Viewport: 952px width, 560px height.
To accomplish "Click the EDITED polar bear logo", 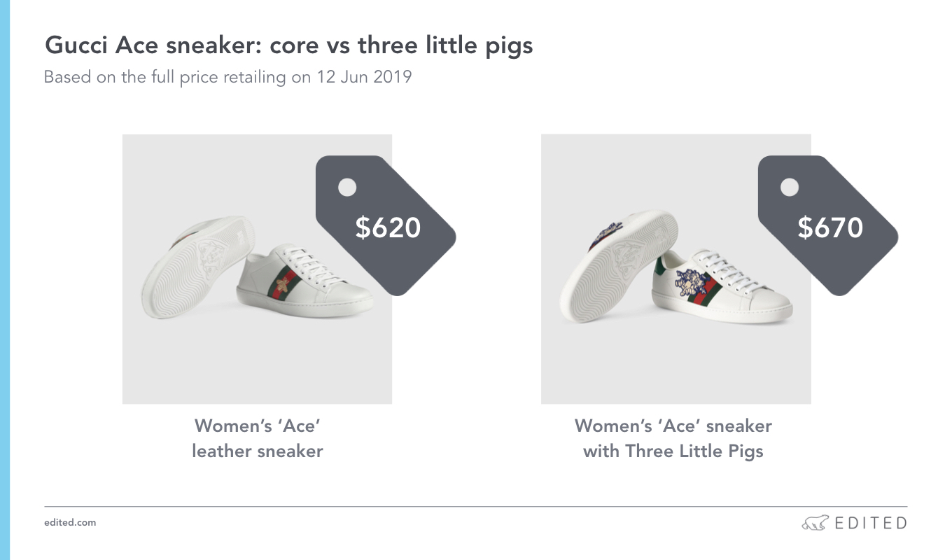I will (815, 523).
